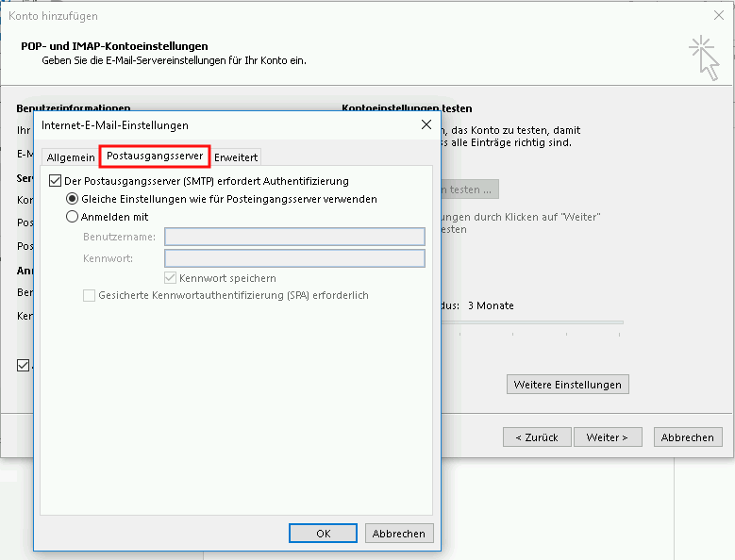The image size is (735, 560).
Task: Click the mail offline duration slider track
Action: (x=532, y=322)
